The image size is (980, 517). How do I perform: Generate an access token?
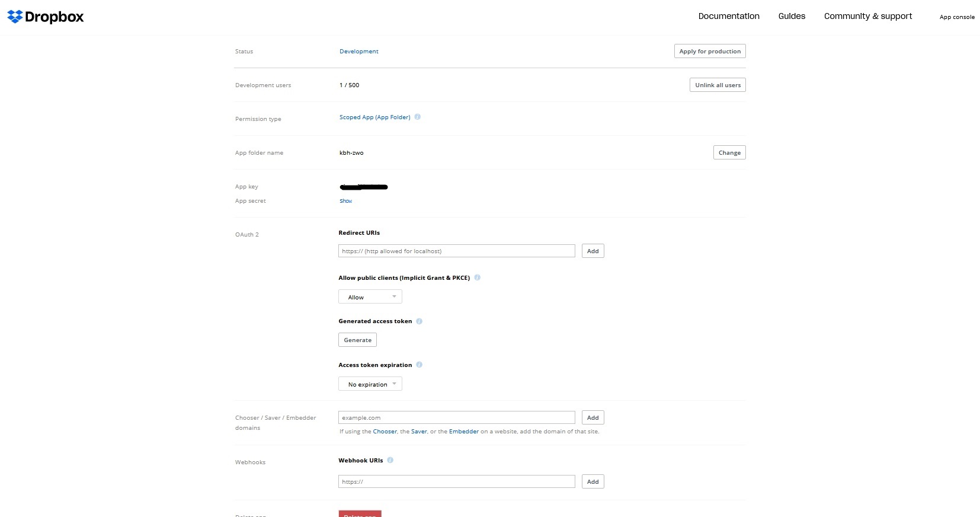[x=358, y=340]
